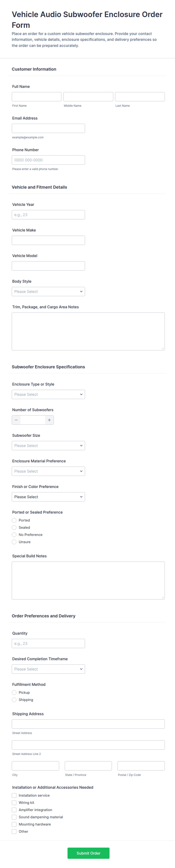This screenshot has width=175, height=868.
Task: Expand the Enclosure Material Preference dropdown
Action: (48, 471)
